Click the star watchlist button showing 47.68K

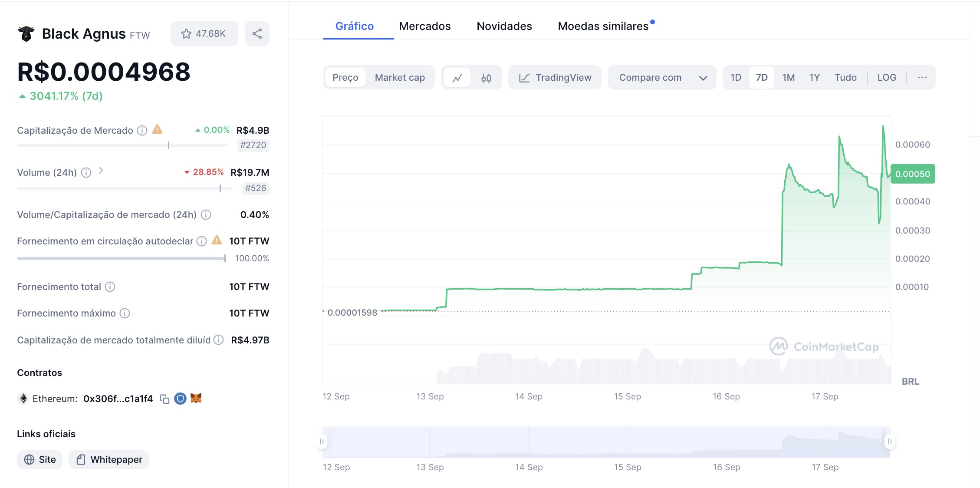(204, 33)
